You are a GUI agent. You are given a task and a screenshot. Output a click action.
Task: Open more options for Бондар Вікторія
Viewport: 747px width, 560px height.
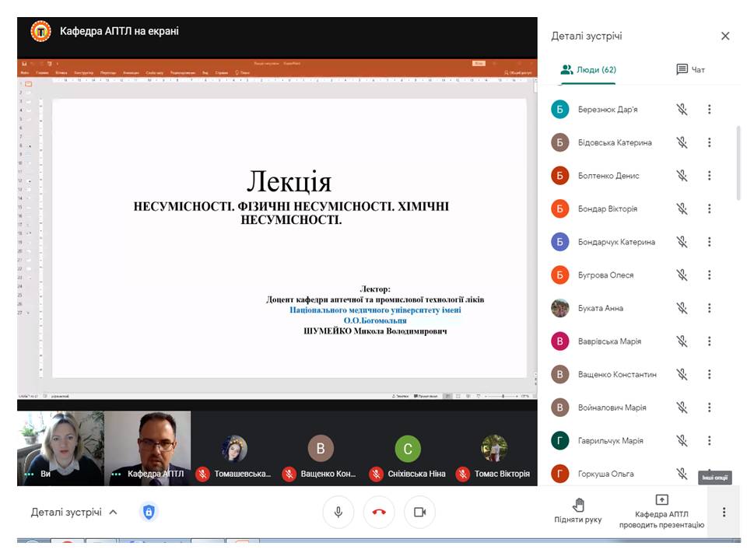pyautogui.click(x=710, y=208)
